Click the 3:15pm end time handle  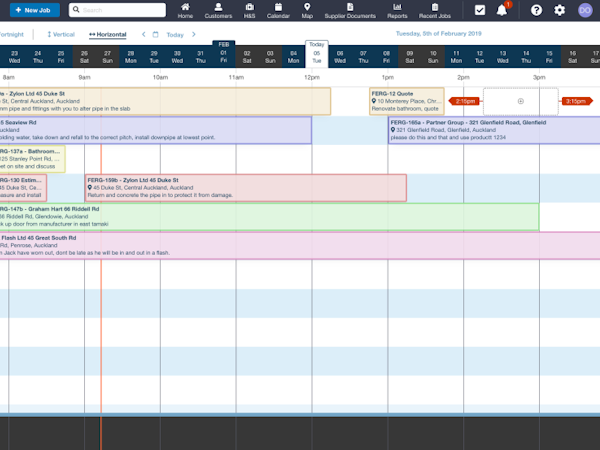pyautogui.click(x=576, y=101)
